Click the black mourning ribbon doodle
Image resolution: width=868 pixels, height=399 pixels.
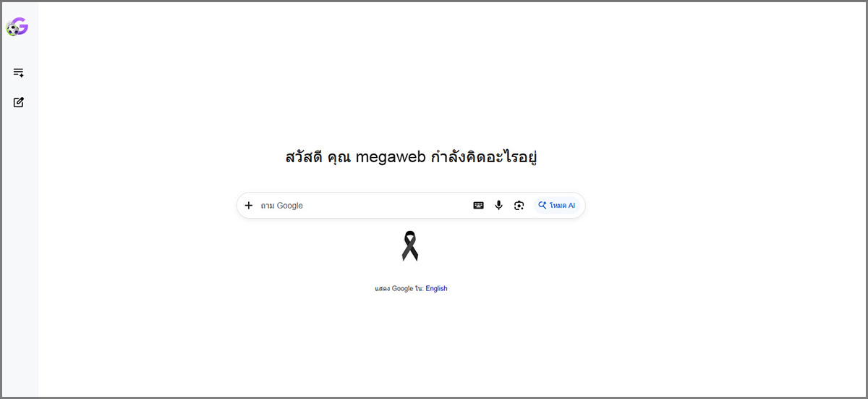(410, 246)
